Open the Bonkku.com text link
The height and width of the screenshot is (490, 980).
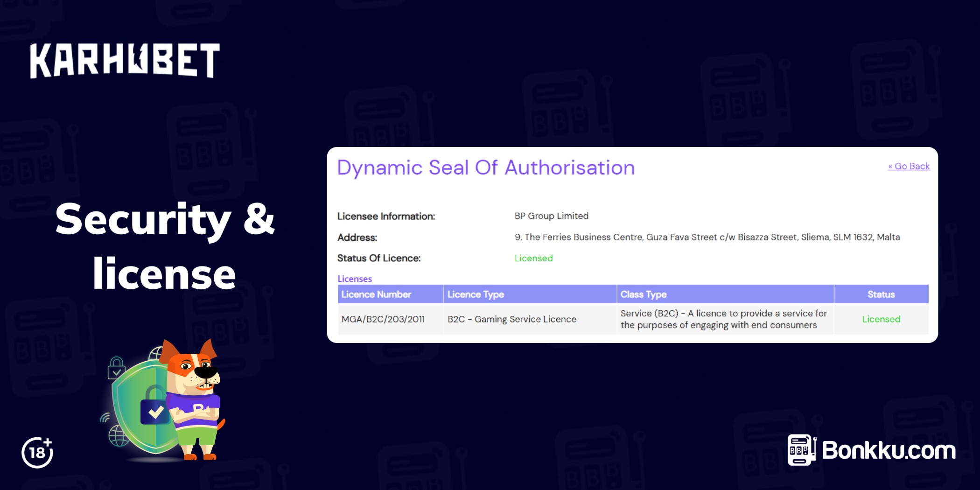pos(889,450)
